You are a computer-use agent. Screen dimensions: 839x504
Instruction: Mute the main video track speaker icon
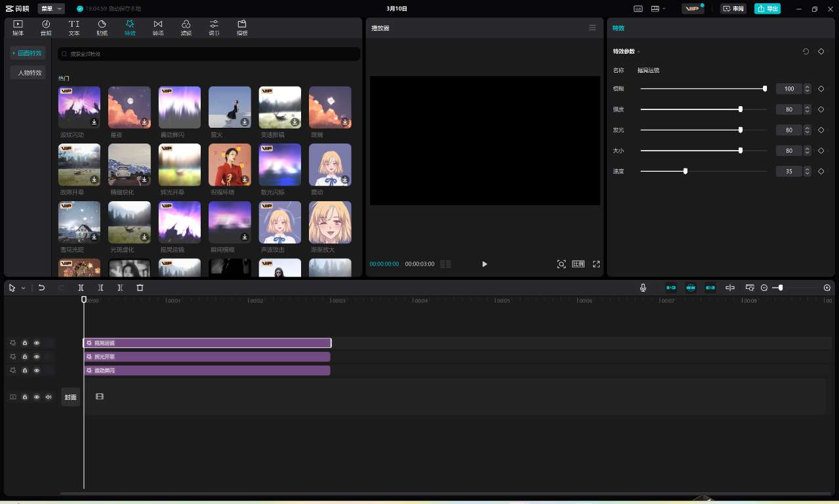pos(48,397)
